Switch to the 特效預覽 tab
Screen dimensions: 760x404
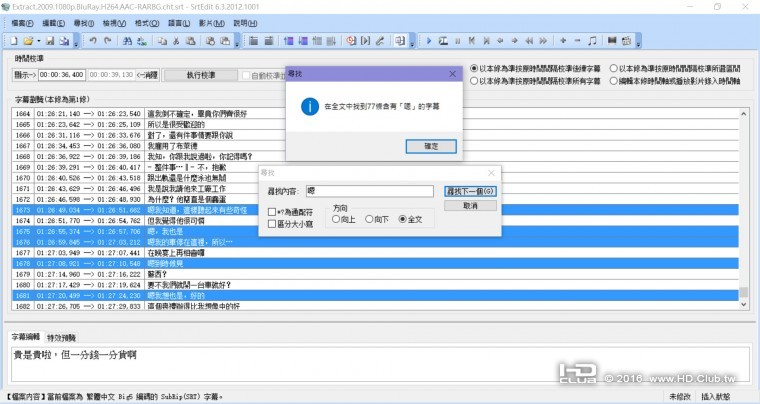[x=61, y=338]
